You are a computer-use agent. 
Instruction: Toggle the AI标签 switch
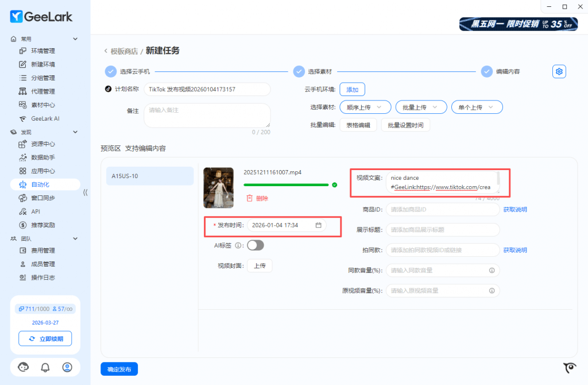click(255, 245)
